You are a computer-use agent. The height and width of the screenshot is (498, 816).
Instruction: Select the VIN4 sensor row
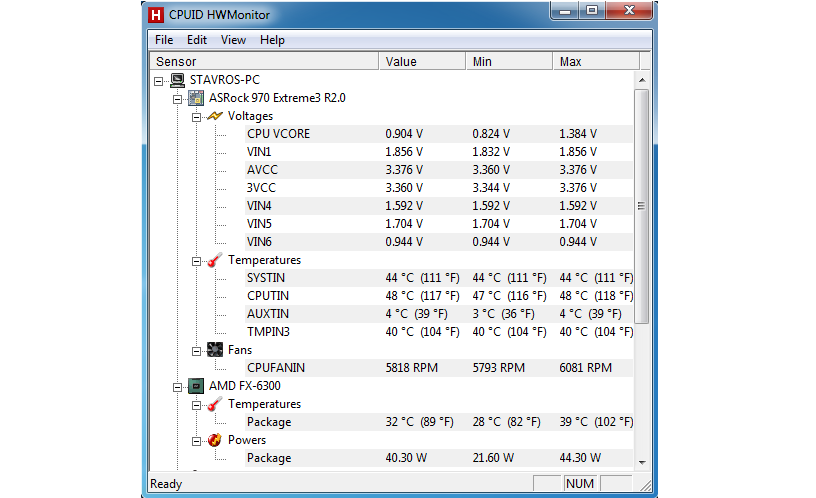(x=439, y=206)
